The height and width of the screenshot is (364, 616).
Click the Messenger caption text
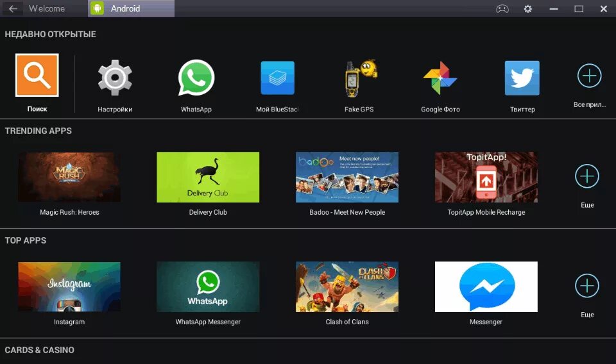[486, 322]
